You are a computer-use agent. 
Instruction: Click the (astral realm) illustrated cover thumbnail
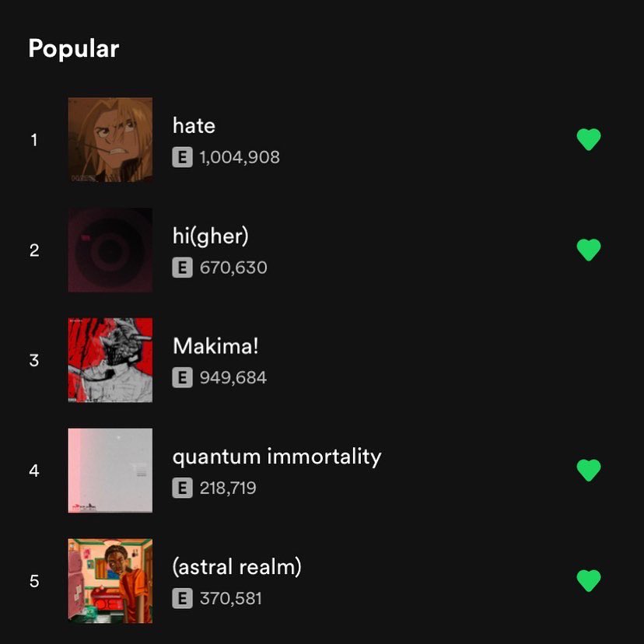pos(110,581)
